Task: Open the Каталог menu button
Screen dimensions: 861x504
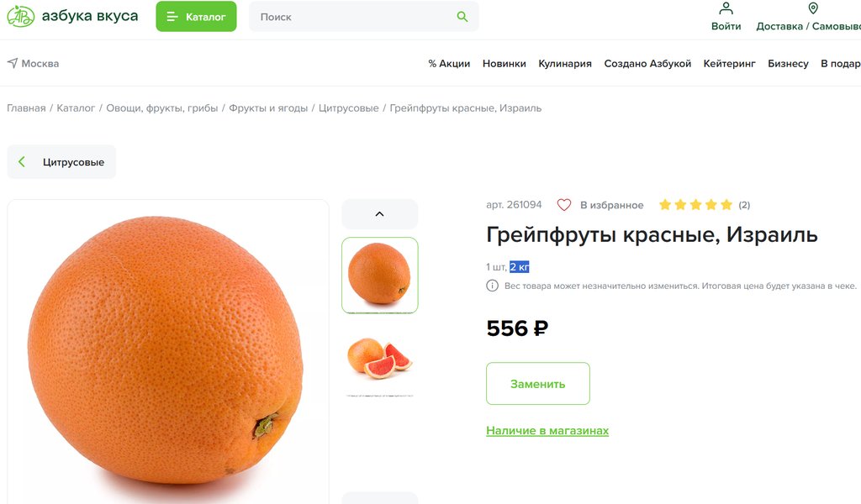Action: [x=196, y=17]
